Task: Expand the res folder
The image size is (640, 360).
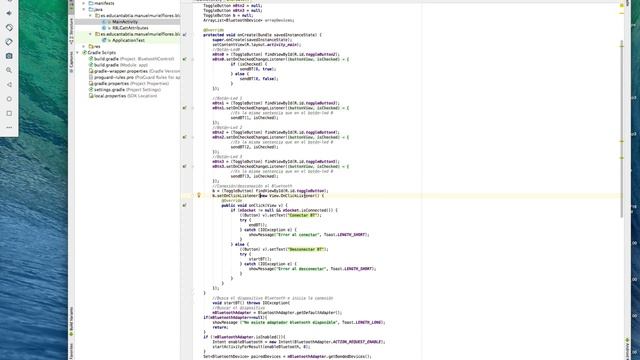Action: (x=84, y=46)
